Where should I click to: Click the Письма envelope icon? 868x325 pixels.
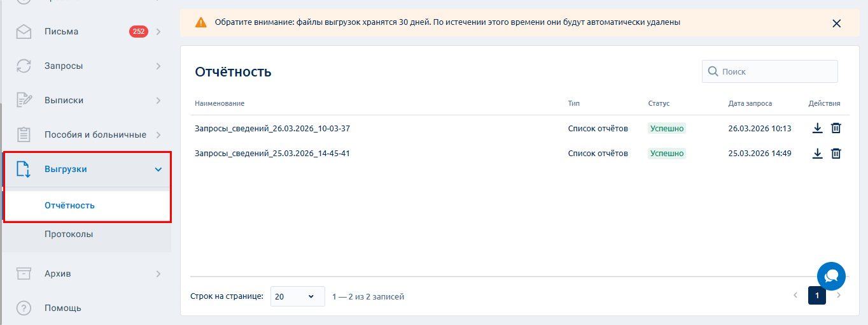coord(24,32)
